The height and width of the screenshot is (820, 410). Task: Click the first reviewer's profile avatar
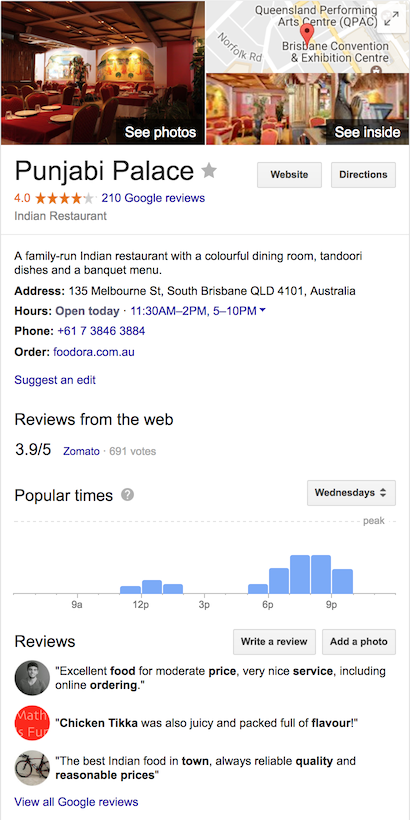32,678
